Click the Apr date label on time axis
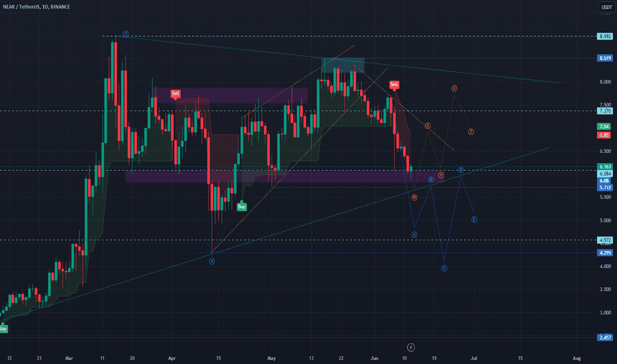 tap(171, 359)
